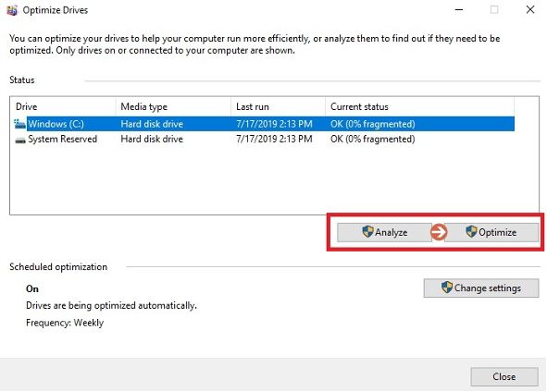The width and height of the screenshot is (547, 392).
Task: Select the Windows (C:) drive row
Action: [x=264, y=124]
